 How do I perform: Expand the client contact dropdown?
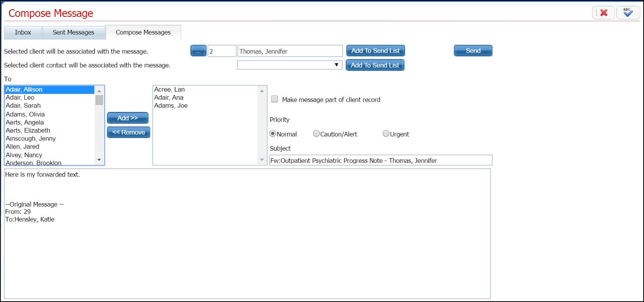[336, 65]
